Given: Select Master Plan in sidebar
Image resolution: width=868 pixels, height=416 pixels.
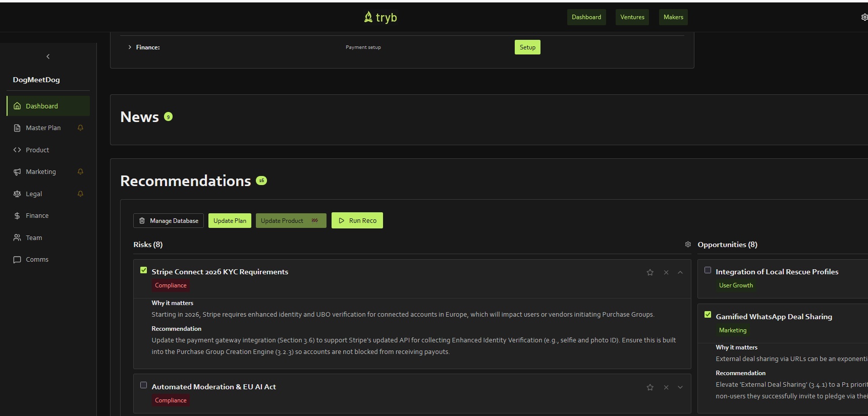Looking at the screenshot, I should (x=48, y=128).
